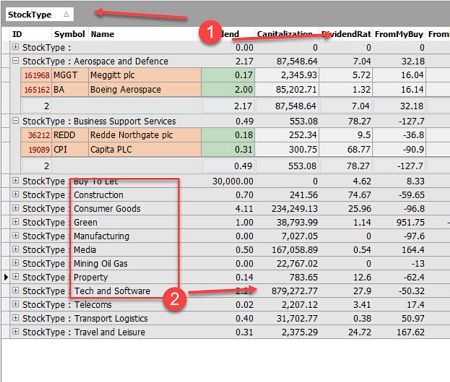Expand the Telecoms group
The width and height of the screenshot is (450, 382).
[x=15, y=304]
